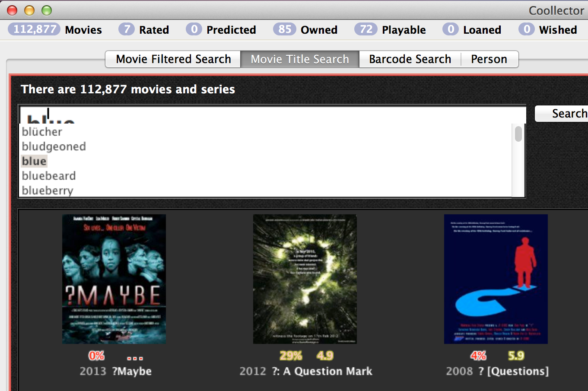The width and height of the screenshot is (588, 391).
Task: Select highlighted 'blue' suggestion
Action: 34,161
